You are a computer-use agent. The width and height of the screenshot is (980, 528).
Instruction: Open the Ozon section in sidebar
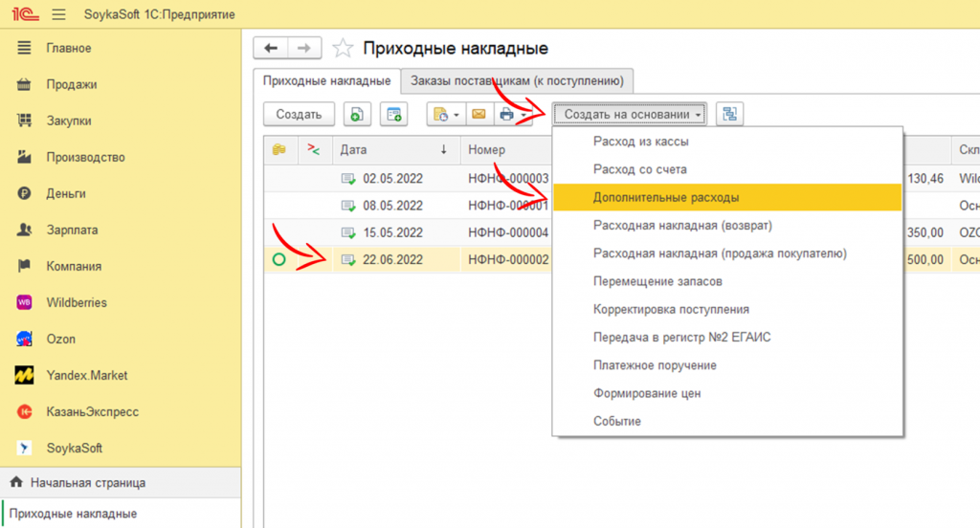60,339
